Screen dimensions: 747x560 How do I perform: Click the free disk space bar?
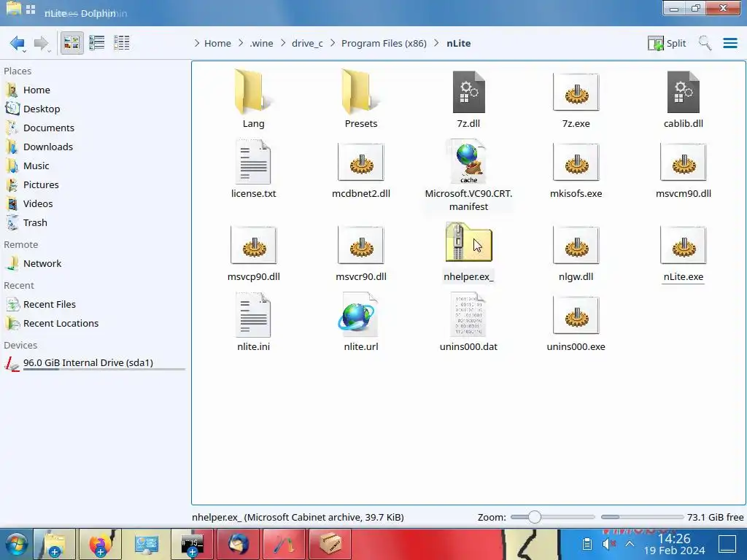pyautogui.click(x=642, y=517)
